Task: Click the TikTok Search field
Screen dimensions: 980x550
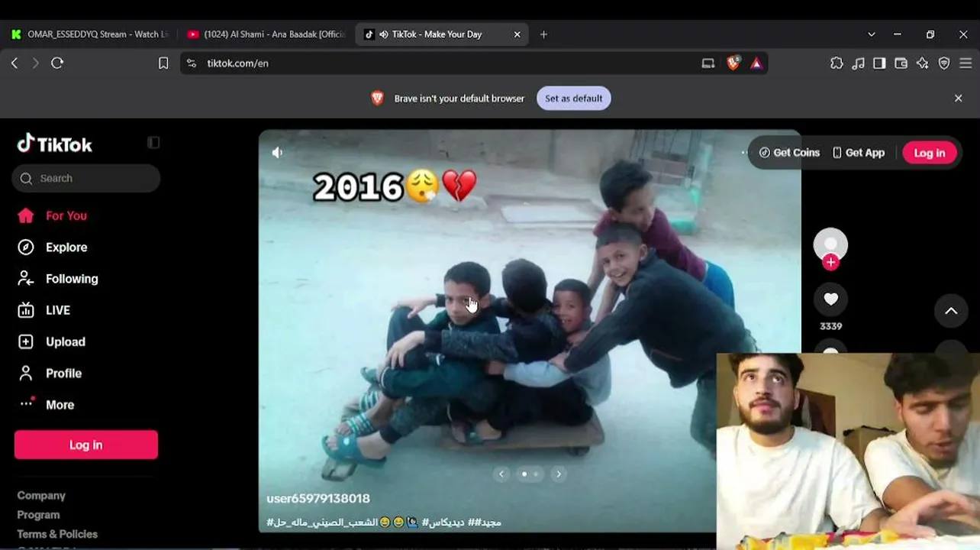Action: point(86,179)
